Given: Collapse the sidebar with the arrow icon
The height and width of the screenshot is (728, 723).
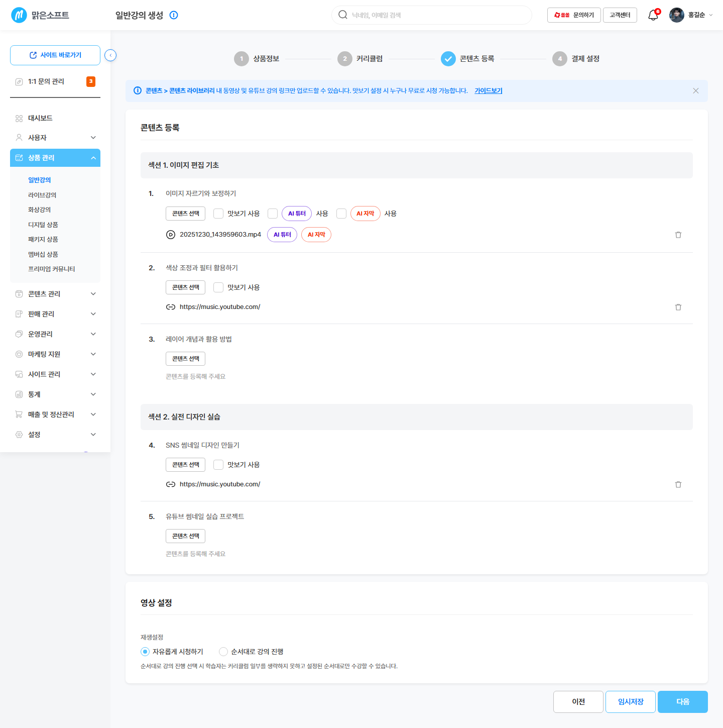Looking at the screenshot, I should 110,55.
